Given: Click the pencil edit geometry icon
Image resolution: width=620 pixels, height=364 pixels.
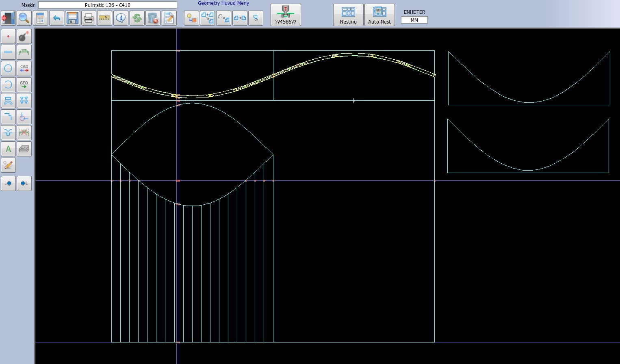Looking at the screenshot, I should 8,165.
